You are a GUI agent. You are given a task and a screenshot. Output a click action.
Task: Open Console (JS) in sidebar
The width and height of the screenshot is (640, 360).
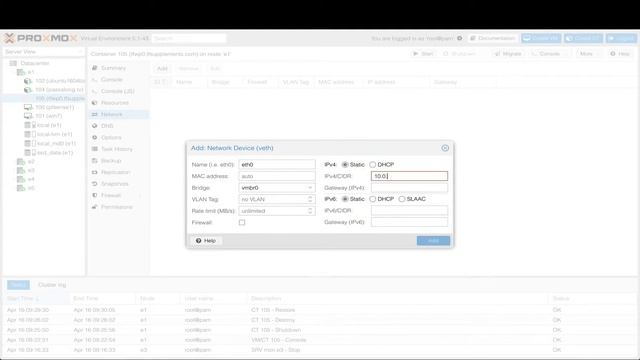(x=118, y=91)
